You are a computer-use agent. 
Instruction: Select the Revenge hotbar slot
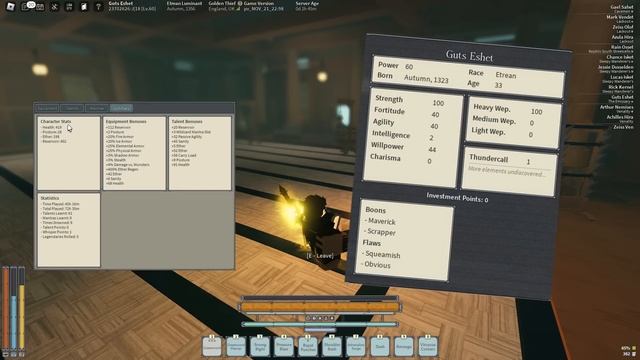(x=404, y=347)
